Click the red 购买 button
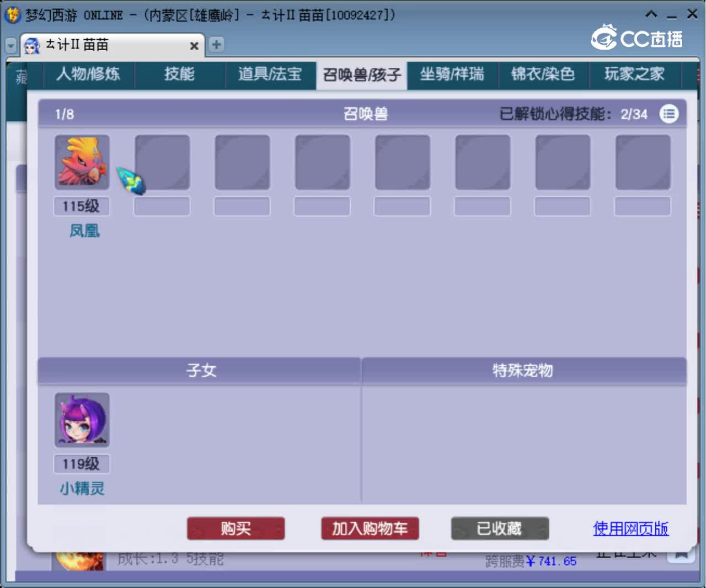The height and width of the screenshot is (588, 706). click(236, 528)
